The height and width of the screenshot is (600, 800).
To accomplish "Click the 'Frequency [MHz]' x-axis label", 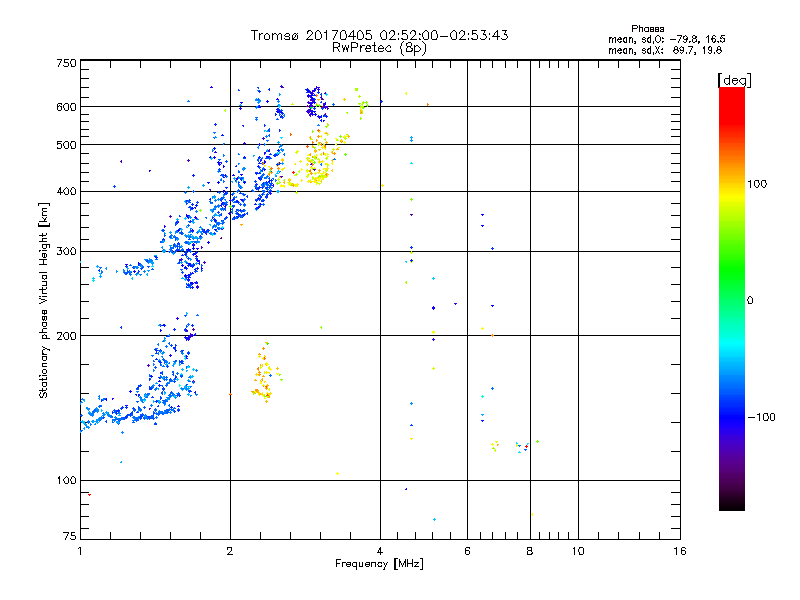I will [379, 564].
